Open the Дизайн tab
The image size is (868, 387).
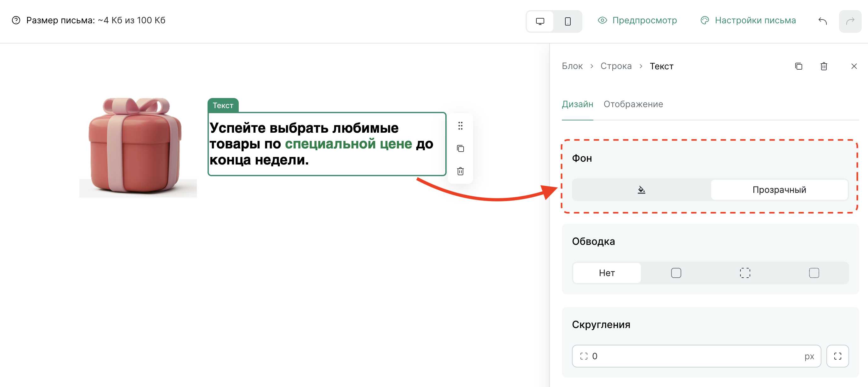(577, 104)
